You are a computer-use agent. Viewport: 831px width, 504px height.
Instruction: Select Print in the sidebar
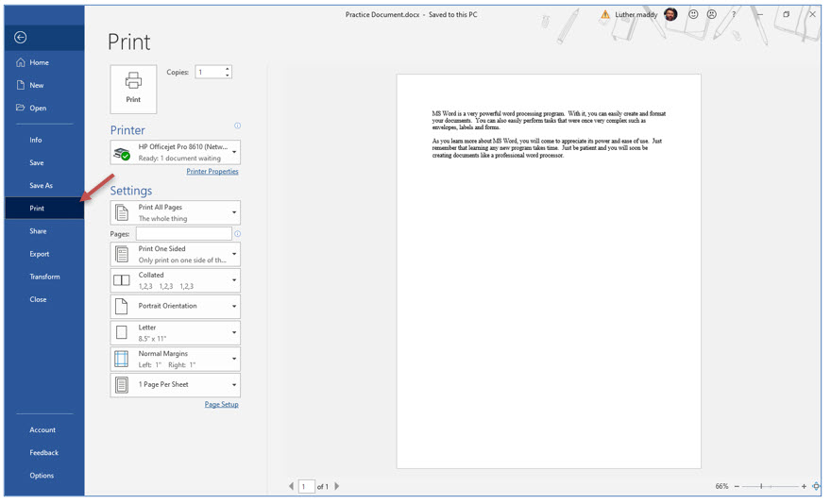coord(44,209)
